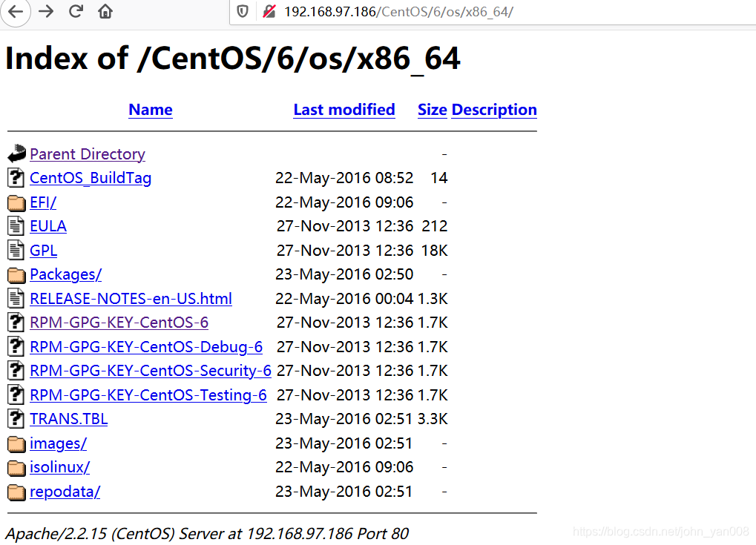Viewport: 756px width, 545px height.
Task: Click the page heading Index of /CentOS/6/os/x86_64
Action: click(x=233, y=59)
